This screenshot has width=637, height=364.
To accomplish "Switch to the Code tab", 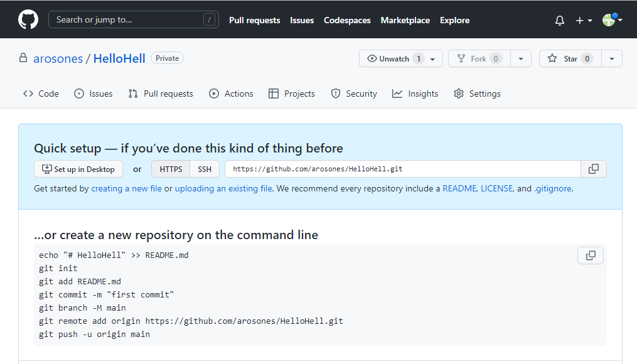I will coord(41,94).
